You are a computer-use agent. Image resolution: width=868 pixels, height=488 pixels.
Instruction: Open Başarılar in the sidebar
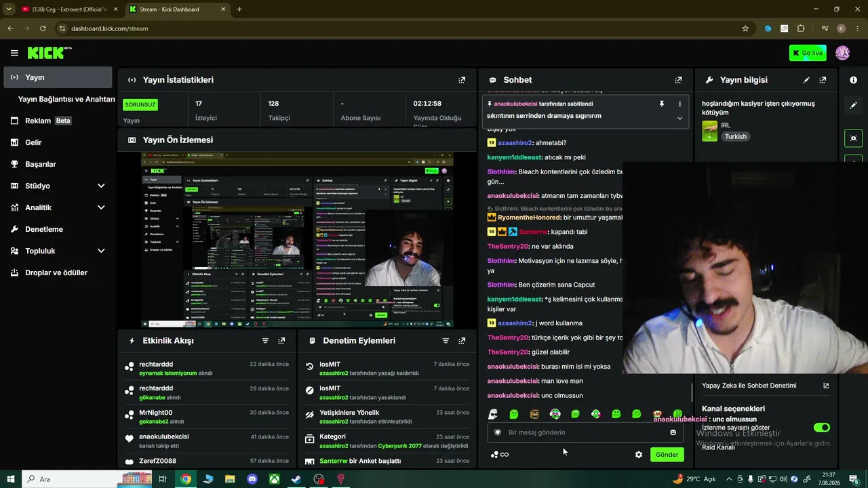click(x=58, y=164)
